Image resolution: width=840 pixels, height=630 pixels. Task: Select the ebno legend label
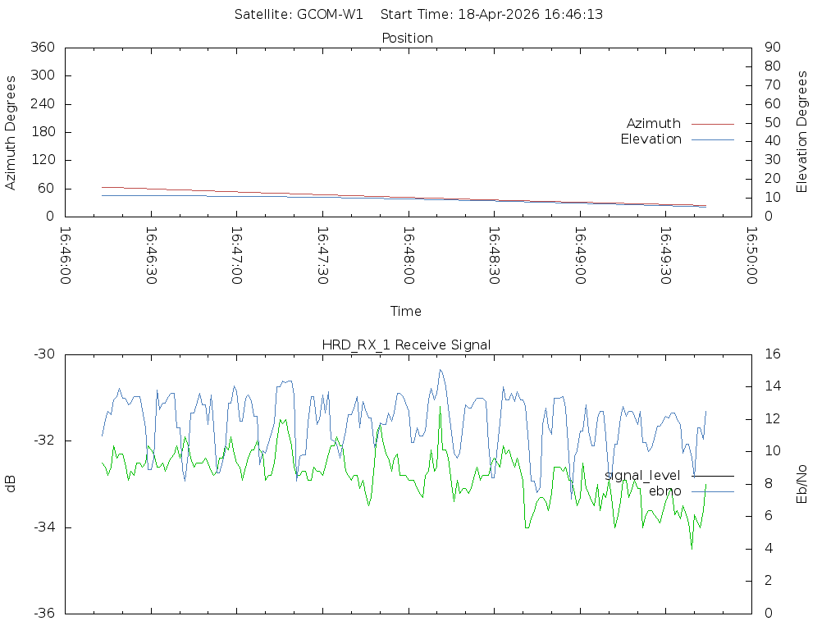pos(664,491)
